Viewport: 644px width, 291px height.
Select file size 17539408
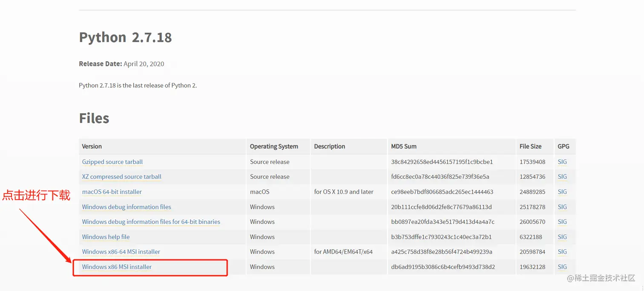click(x=532, y=162)
